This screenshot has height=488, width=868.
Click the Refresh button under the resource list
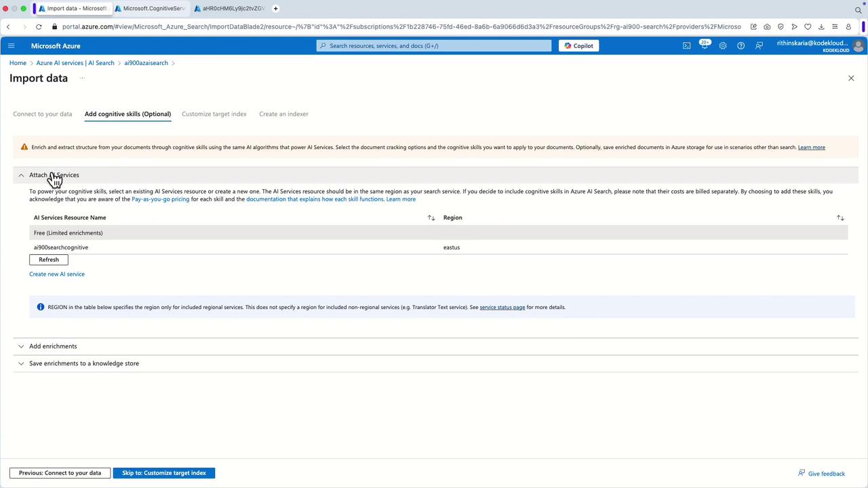[49, 260]
